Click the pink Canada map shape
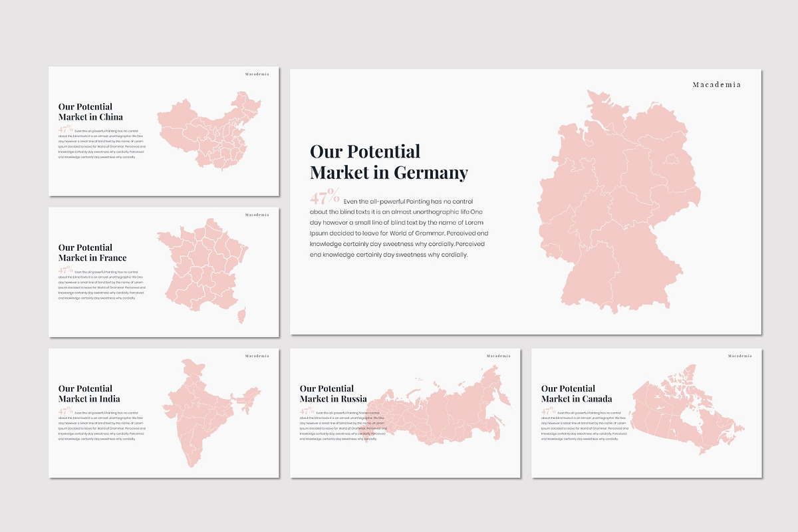 tap(686, 410)
